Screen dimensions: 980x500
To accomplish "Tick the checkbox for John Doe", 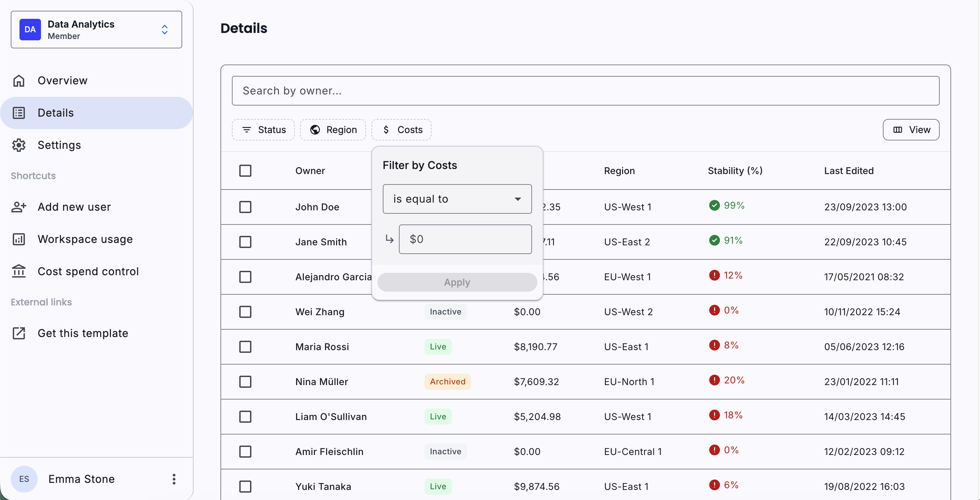I will coord(245,207).
